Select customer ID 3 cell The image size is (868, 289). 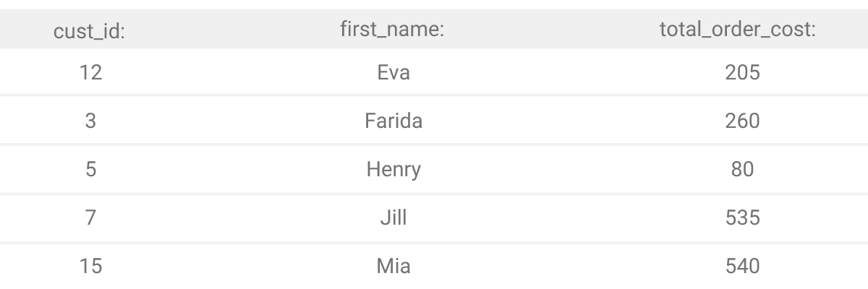click(x=90, y=121)
